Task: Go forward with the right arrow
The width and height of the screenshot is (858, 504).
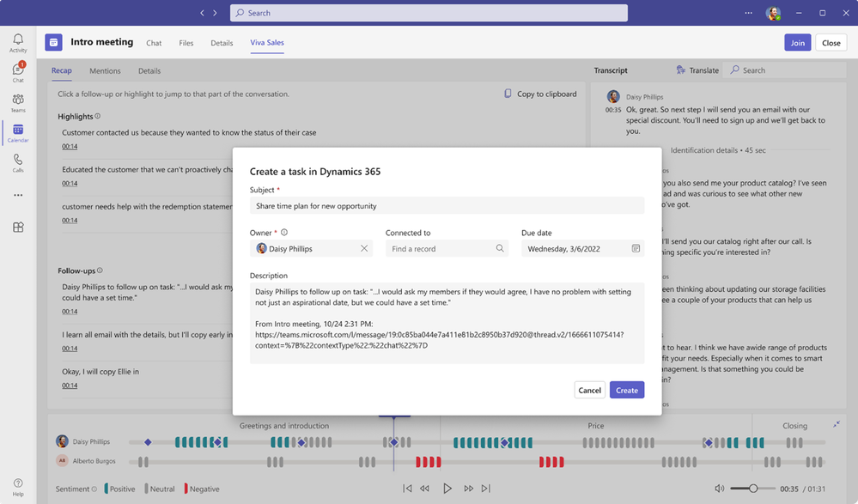Action: pyautogui.click(x=215, y=13)
